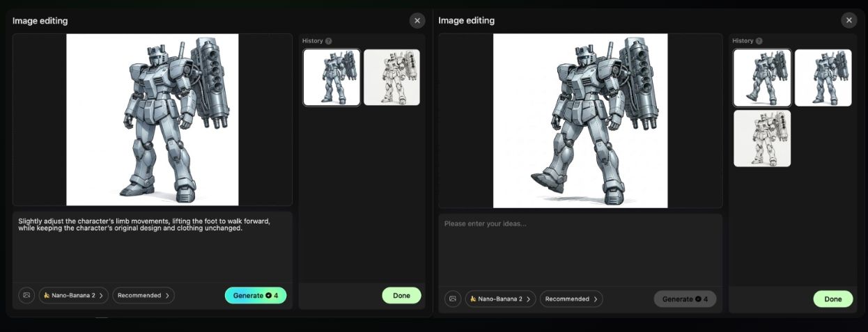Screen dimensions: 868x332
Task: Click the standing robot preview image in left dialog
Action: tap(153, 120)
